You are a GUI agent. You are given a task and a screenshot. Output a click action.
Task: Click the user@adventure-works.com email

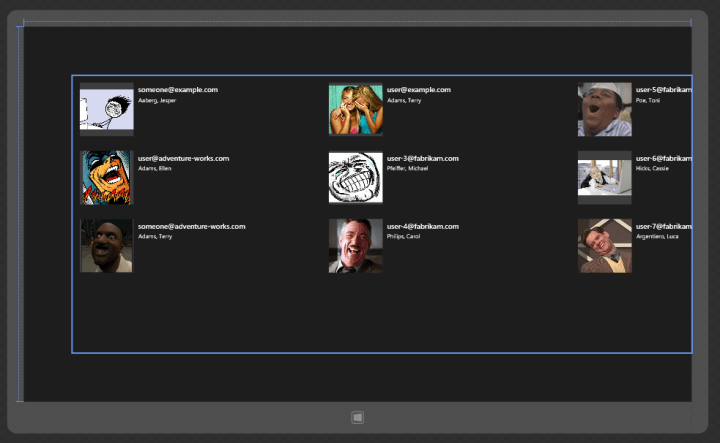tap(183, 158)
